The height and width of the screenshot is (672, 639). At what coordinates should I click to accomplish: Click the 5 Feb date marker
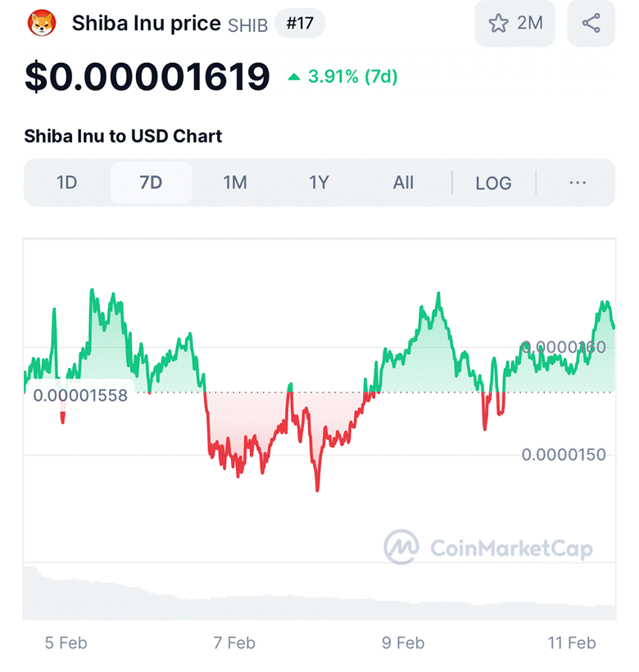66,642
